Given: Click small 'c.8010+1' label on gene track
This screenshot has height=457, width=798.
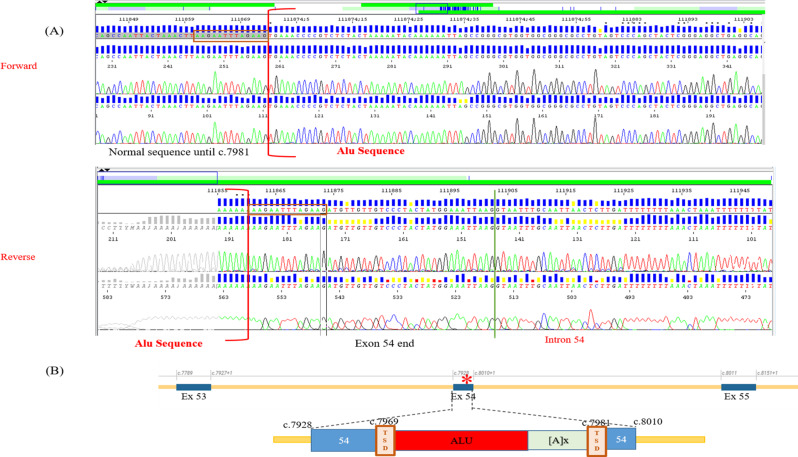Looking at the screenshot, I should [484, 373].
